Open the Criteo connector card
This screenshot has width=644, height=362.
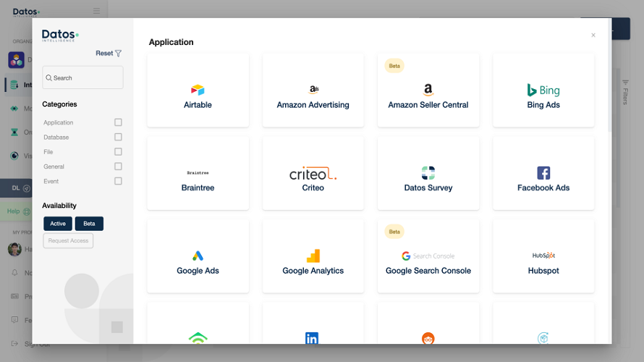(313, 173)
